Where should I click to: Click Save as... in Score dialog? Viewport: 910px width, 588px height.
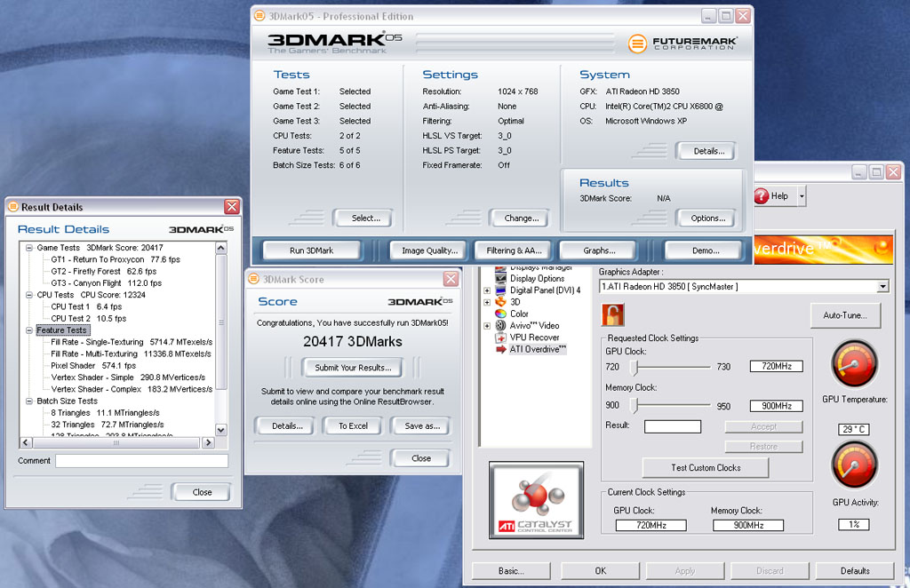pyautogui.click(x=422, y=425)
